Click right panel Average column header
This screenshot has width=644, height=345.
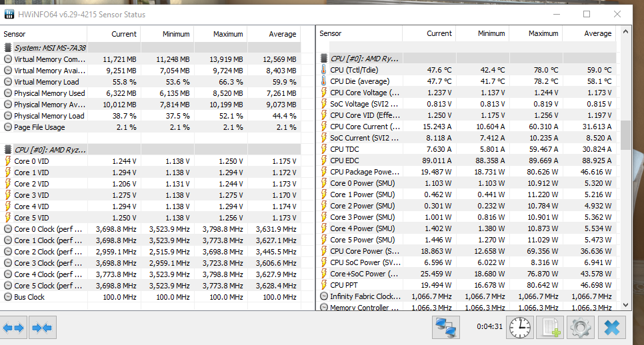[x=589, y=34]
